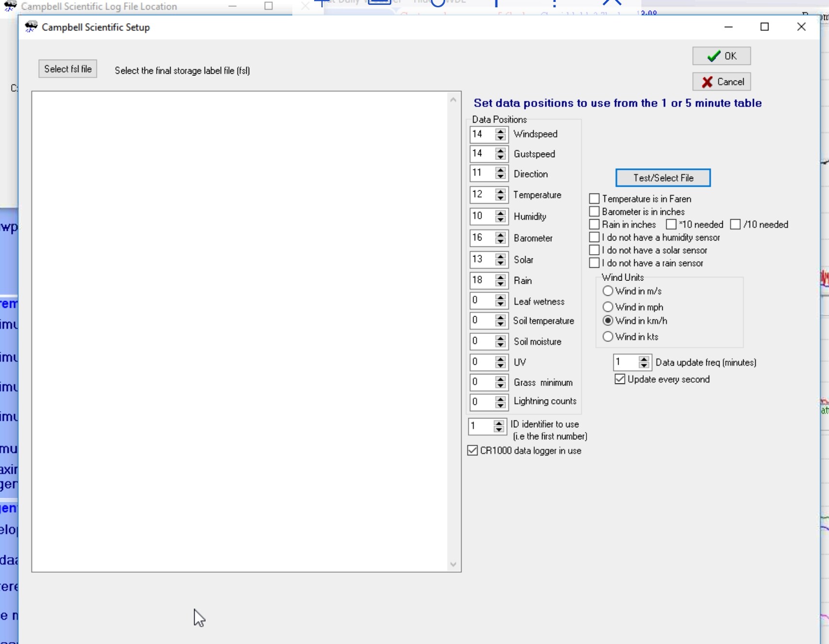The height and width of the screenshot is (644, 829).
Task: Click scroll down arrow of the fsl list
Action: pyautogui.click(x=453, y=564)
